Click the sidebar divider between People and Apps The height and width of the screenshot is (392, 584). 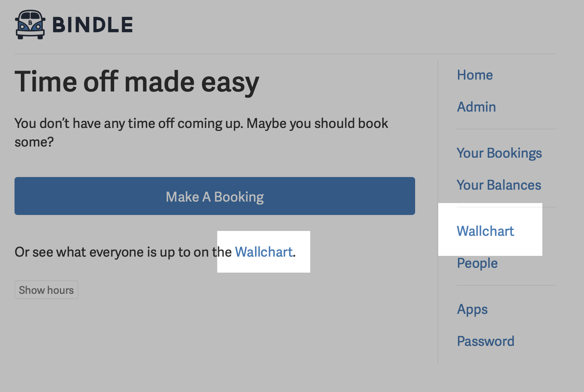(506, 285)
